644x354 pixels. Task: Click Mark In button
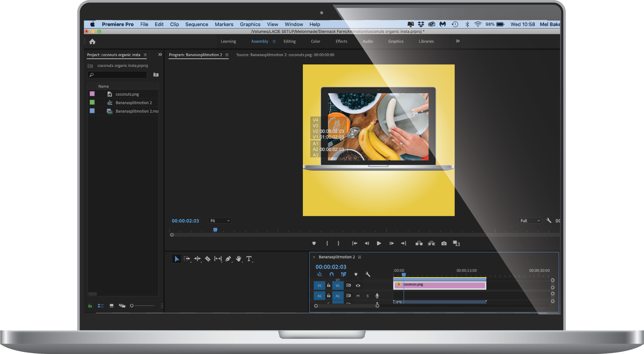327,243
